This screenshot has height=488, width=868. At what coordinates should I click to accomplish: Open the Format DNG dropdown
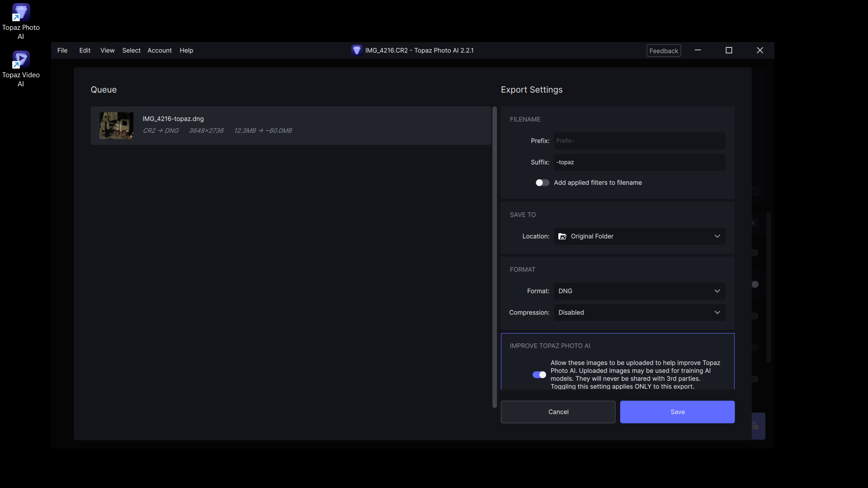pos(640,291)
